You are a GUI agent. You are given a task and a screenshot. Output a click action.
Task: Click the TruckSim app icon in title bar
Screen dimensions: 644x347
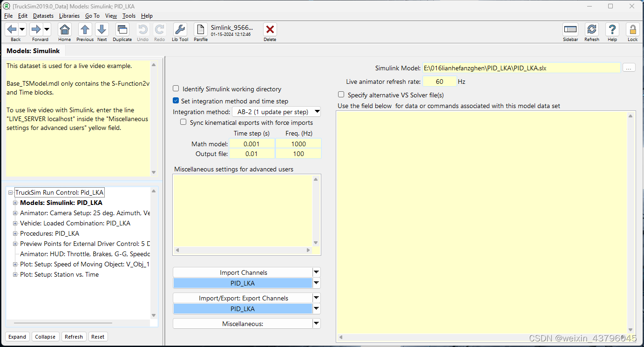pyautogui.click(x=7, y=6)
